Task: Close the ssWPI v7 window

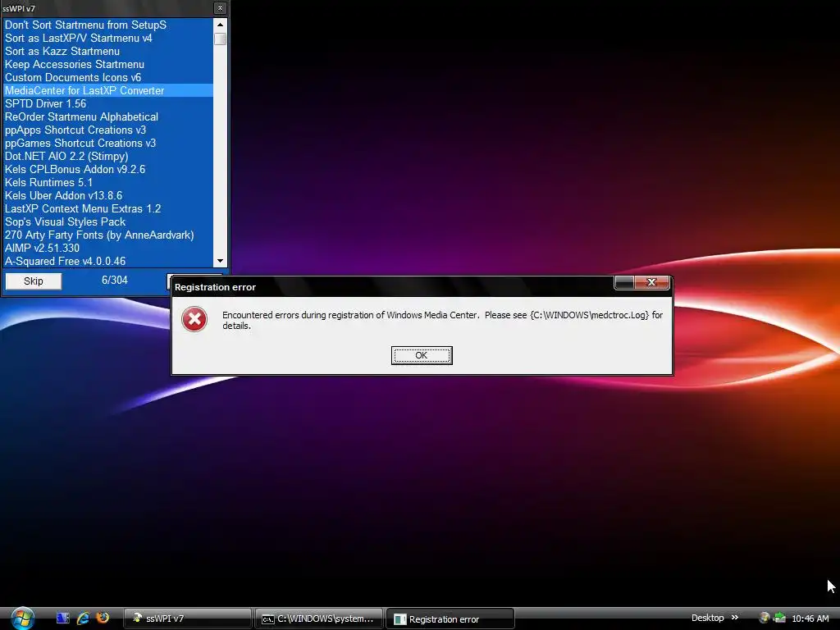Action: [x=220, y=8]
